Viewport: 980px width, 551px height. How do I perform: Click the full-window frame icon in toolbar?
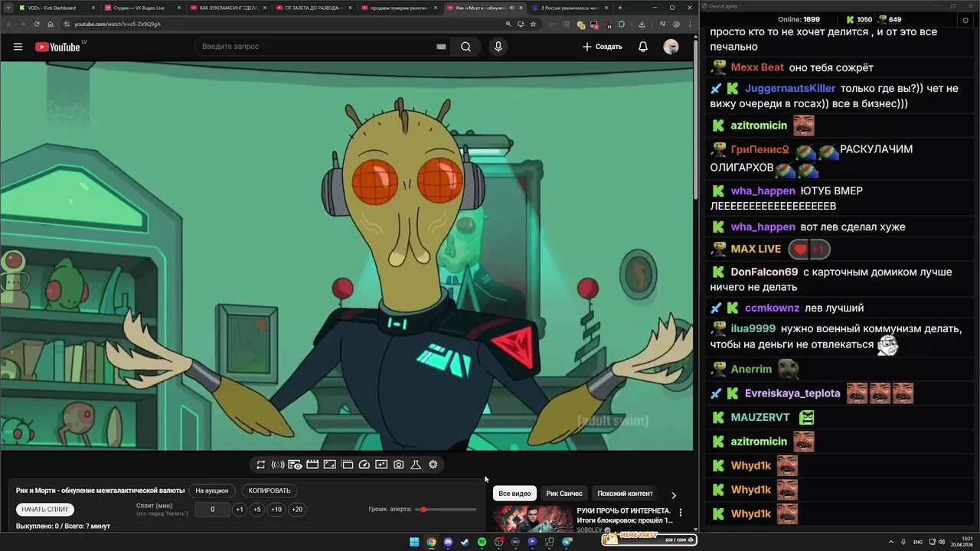coord(329,465)
